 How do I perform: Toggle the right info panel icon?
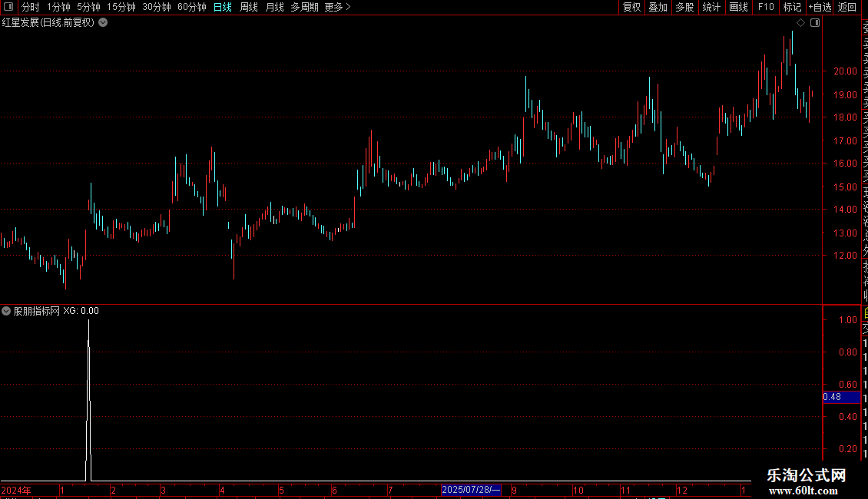(x=815, y=23)
